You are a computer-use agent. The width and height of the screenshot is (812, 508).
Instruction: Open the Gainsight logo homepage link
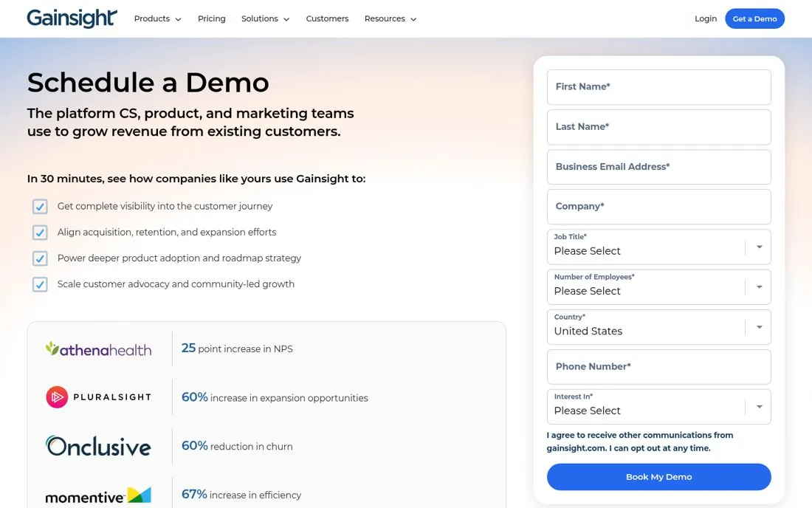(72, 18)
